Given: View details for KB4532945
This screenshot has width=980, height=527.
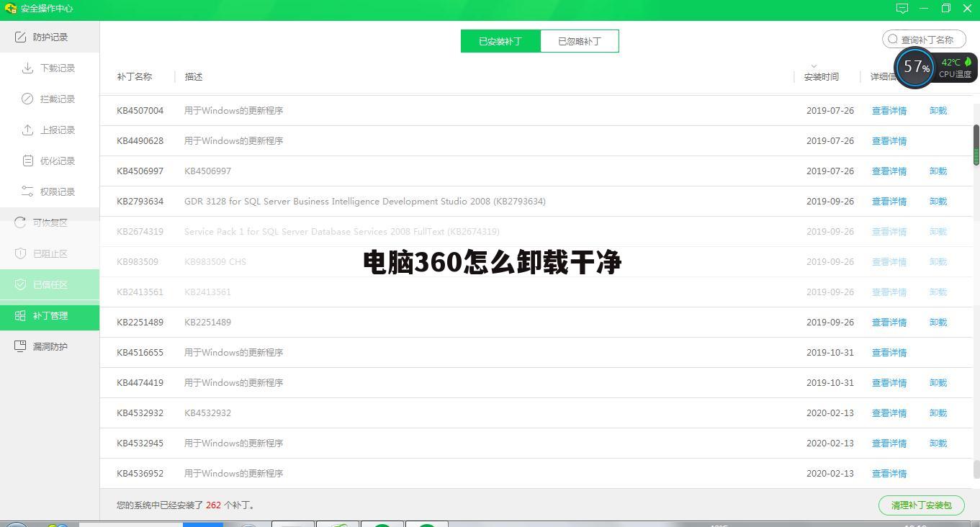Looking at the screenshot, I should click(889, 443).
